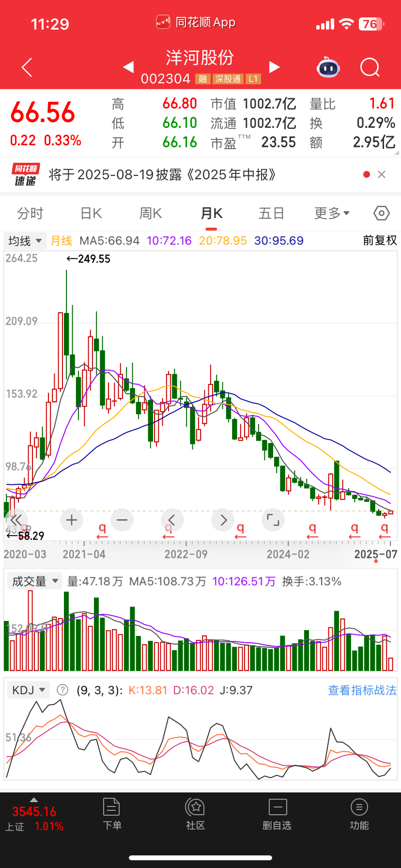This screenshot has width=401, height=868.
Task: Tap the 融 margin trading badge
Action: point(202,79)
